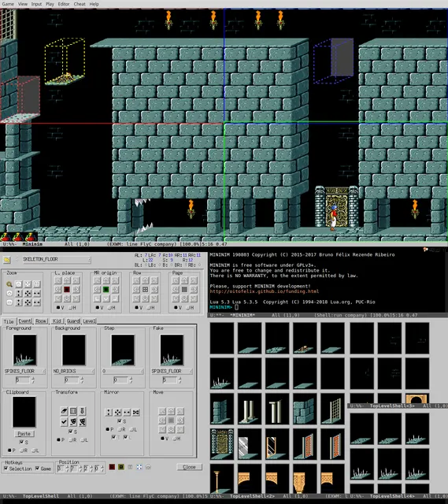Click the 'Lua 5.3 Lua 5.3.5 Copyright' line
Screen dimensions: 448x504
(x=292, y=302)
